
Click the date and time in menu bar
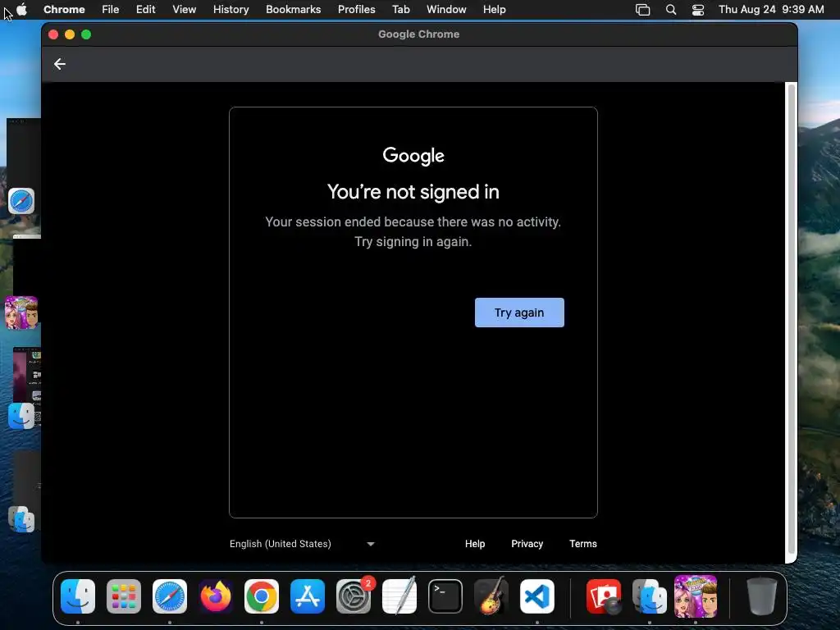[771, 10]
